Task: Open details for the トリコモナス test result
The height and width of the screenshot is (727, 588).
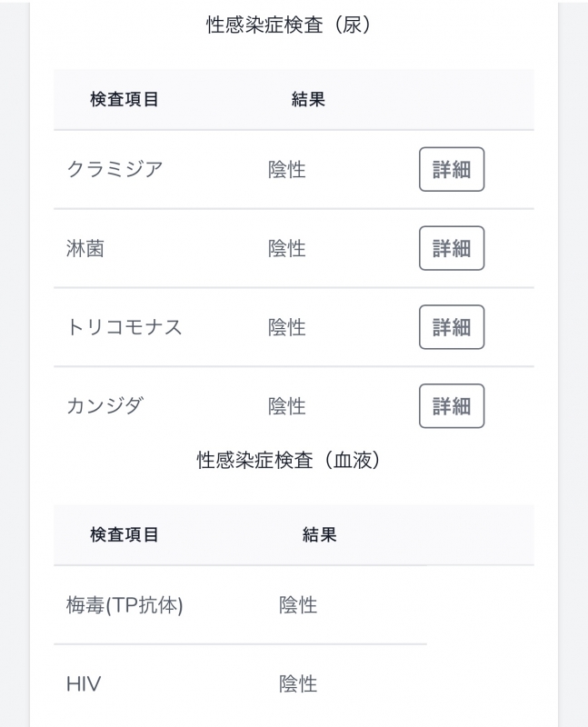Action: pyautogui.click(x=452, y=327)
